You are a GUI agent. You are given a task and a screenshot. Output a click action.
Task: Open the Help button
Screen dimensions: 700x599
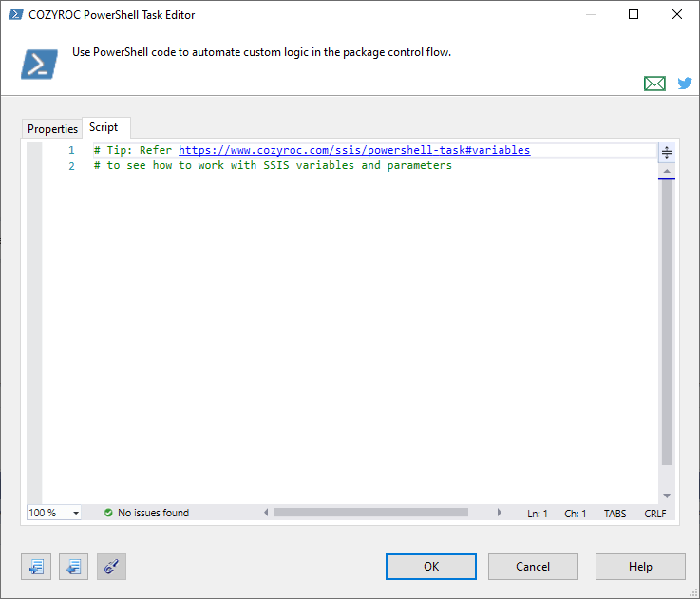tap(640, 567)
